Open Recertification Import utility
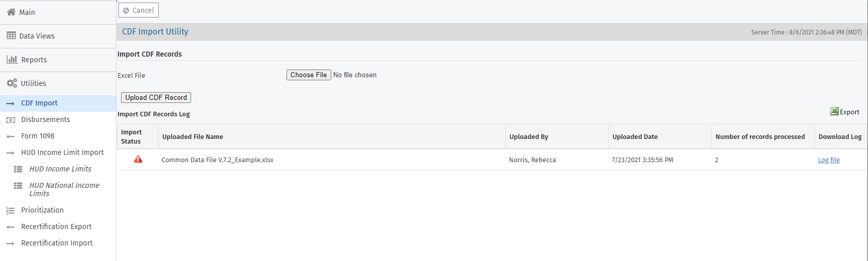 pyautogui.click(x=57, y=243)
